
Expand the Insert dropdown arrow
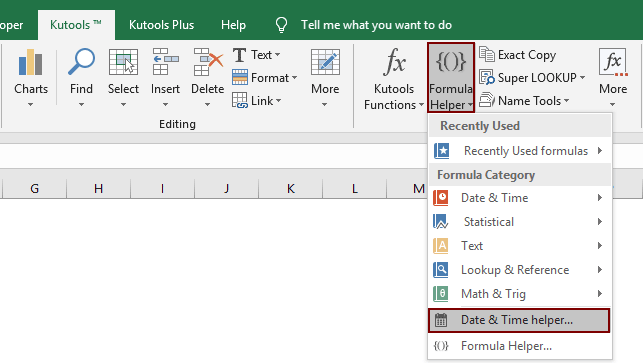tap(165, 105)
